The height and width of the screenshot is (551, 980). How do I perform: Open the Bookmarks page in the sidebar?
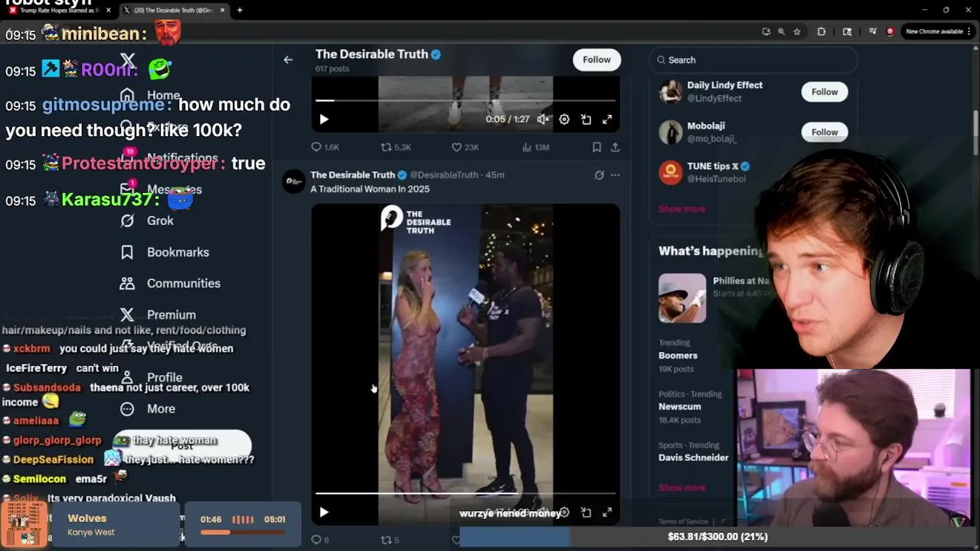pos(164,252)
